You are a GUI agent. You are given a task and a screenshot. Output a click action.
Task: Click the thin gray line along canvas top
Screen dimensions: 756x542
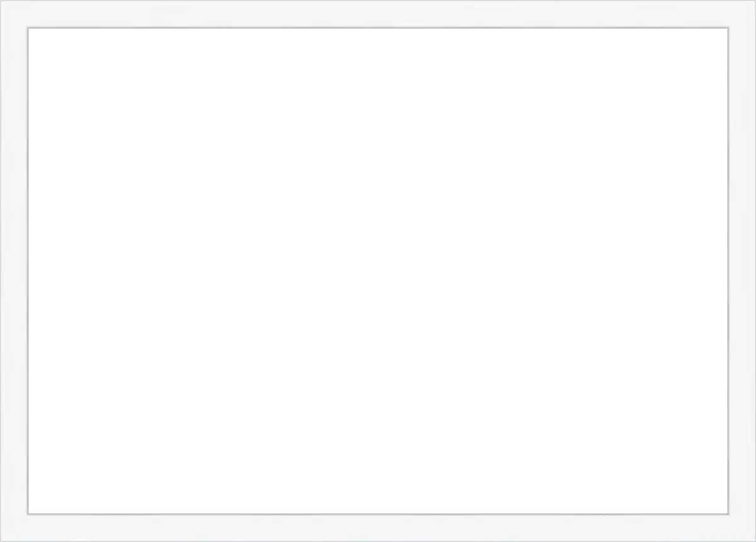tap(378, 28)
